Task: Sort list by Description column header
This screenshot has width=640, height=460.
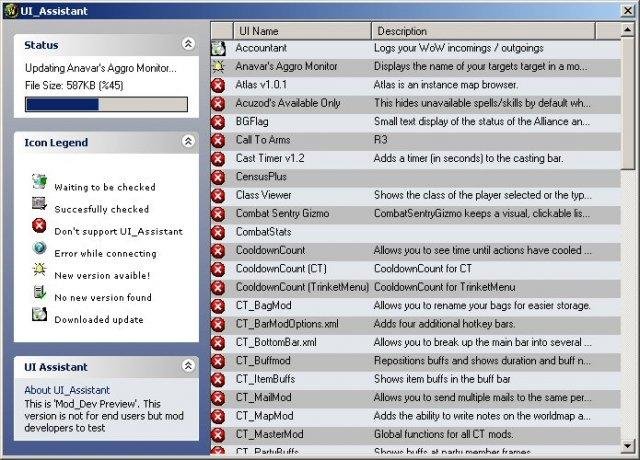Action: [483, 31]
